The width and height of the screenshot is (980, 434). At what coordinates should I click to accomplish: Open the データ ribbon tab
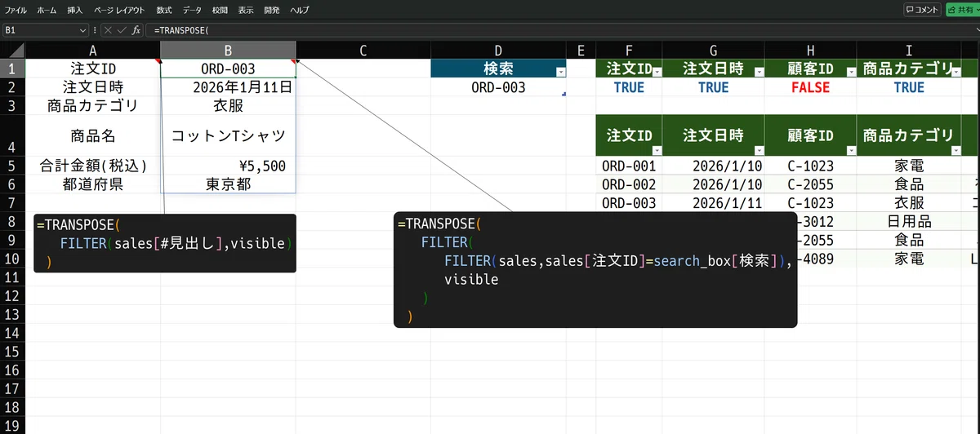point(192,10)
